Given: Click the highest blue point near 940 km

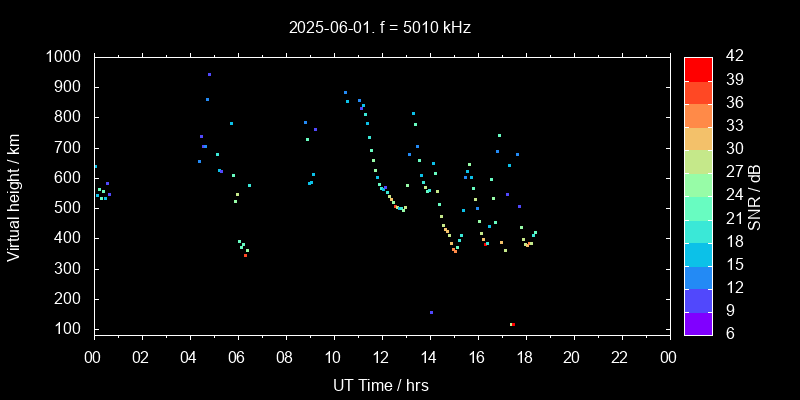Looking at the screenshot, I should 209,75.
